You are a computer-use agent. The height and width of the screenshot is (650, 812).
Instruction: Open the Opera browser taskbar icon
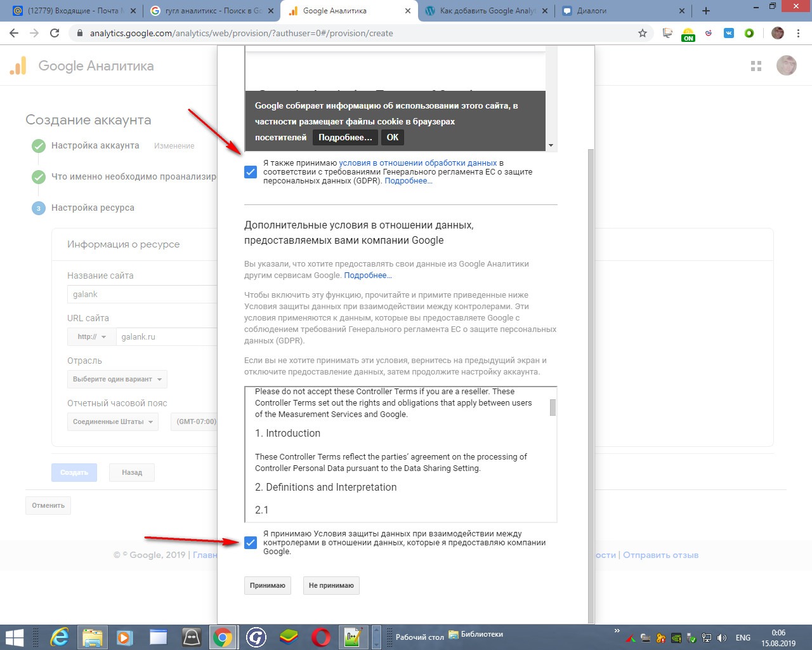pyautogui.click(x=321, y=637)
